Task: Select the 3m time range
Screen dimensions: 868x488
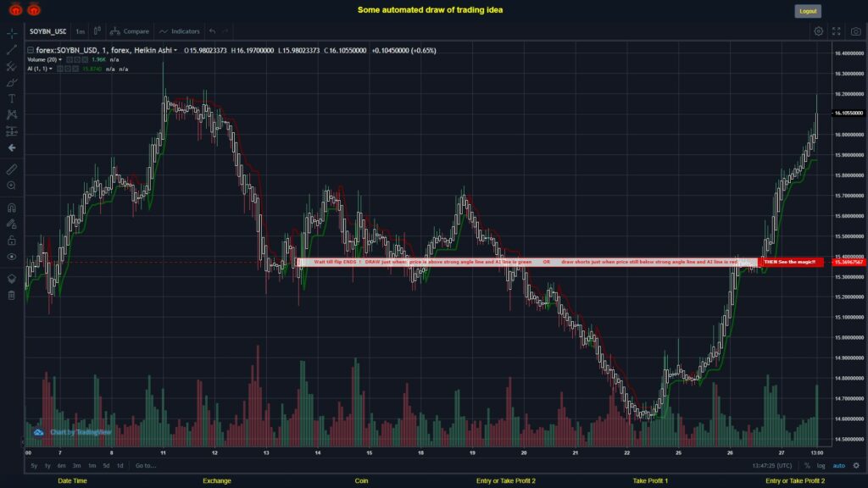Action: (76, 466)
